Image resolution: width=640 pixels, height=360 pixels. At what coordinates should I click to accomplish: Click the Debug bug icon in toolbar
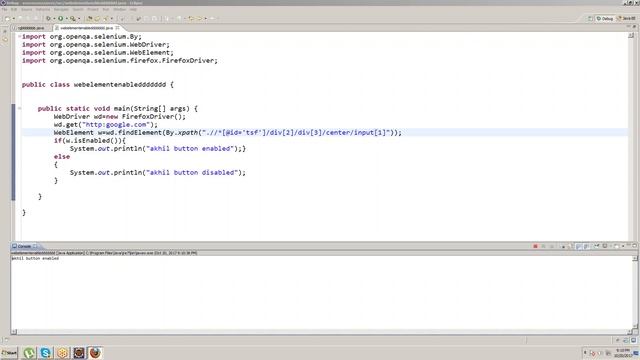click(x=48, y=18)
